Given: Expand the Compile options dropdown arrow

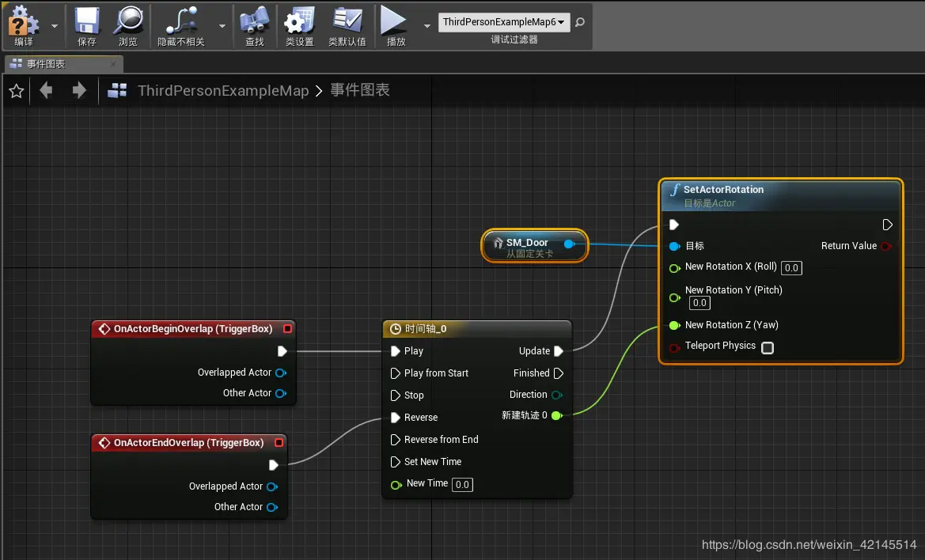Looking at the screenshot, I should (55, 26).
